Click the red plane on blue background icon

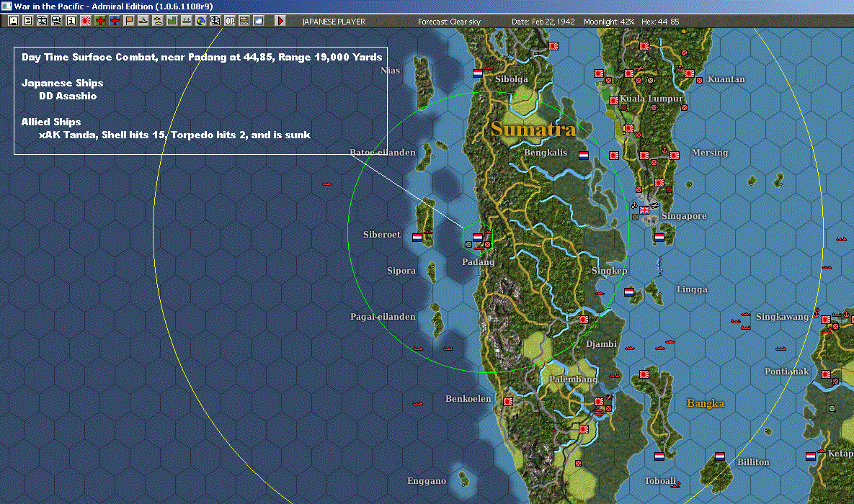(115, 21)
